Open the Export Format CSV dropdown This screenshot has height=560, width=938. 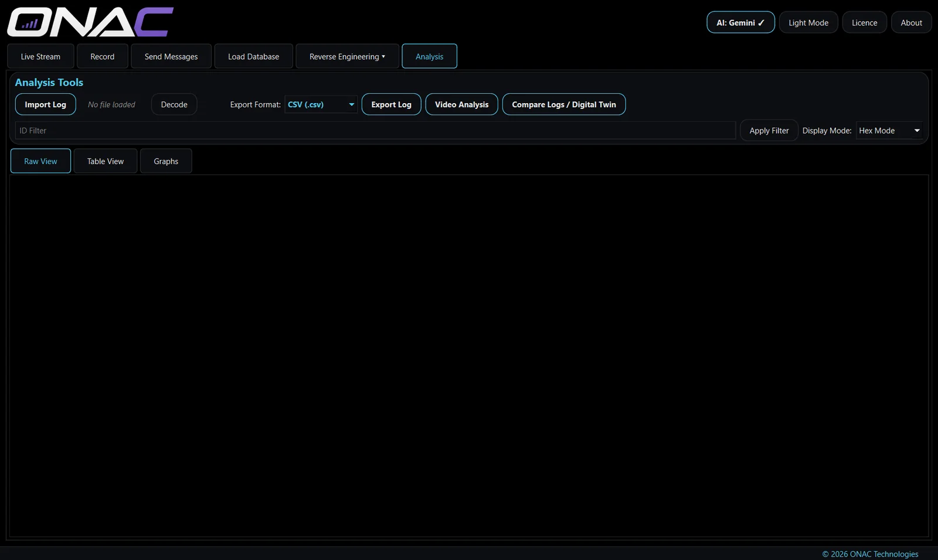pos(321,104)
